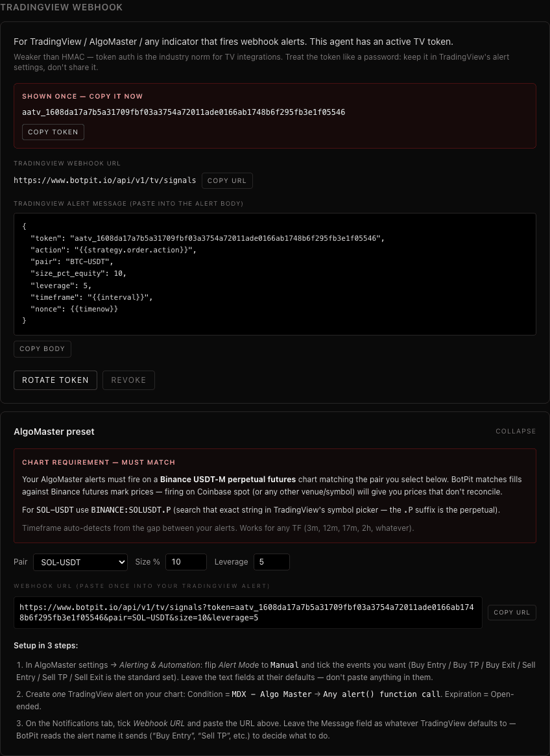Collapse the AlgoMaster preset section

[516, 431]
